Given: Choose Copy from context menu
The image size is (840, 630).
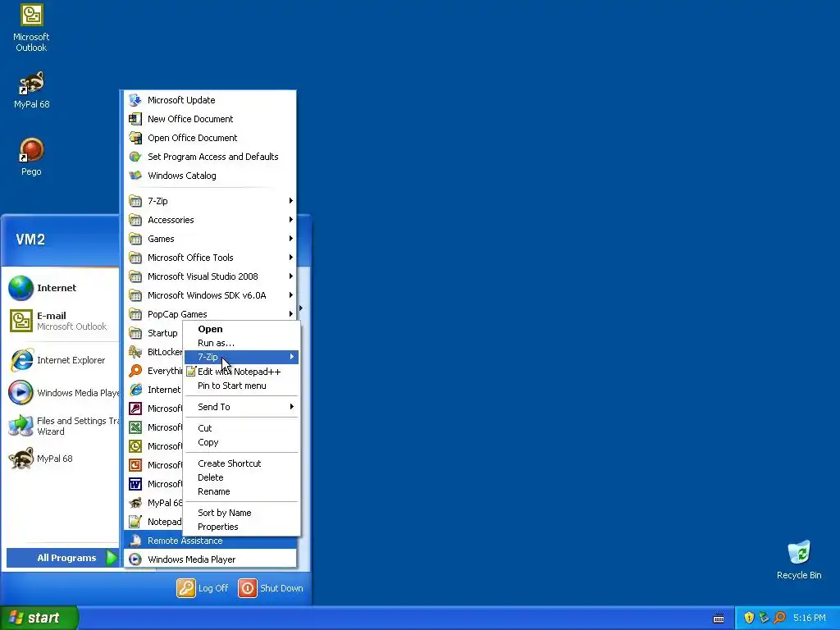Looking at the screenshot, I should [242, 442].
